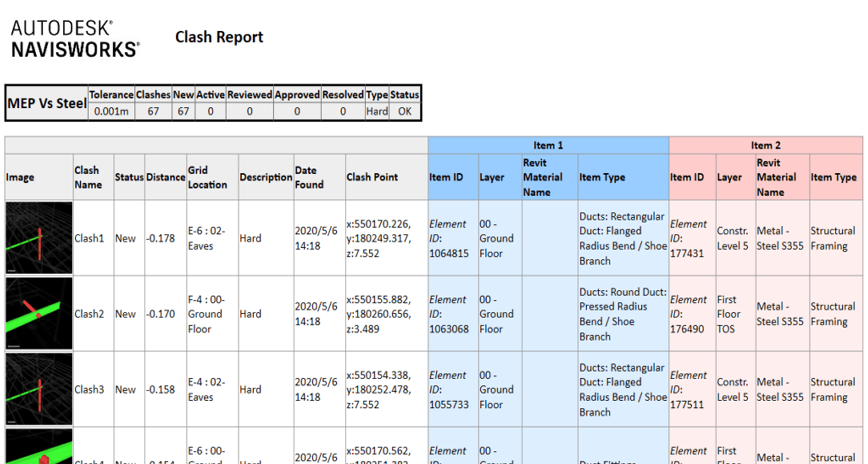Click the Item 2 pink header
Viewport: 868px width, 464px height.
(765, 145)
